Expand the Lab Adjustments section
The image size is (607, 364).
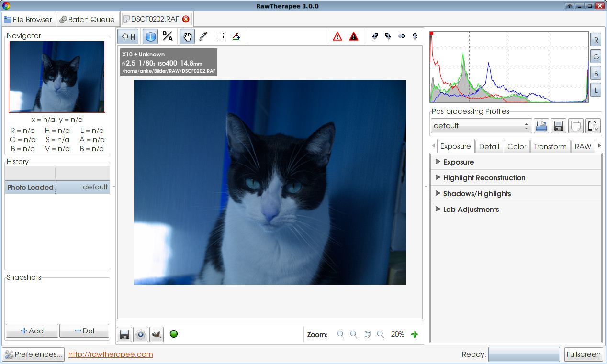click(471, 210)
